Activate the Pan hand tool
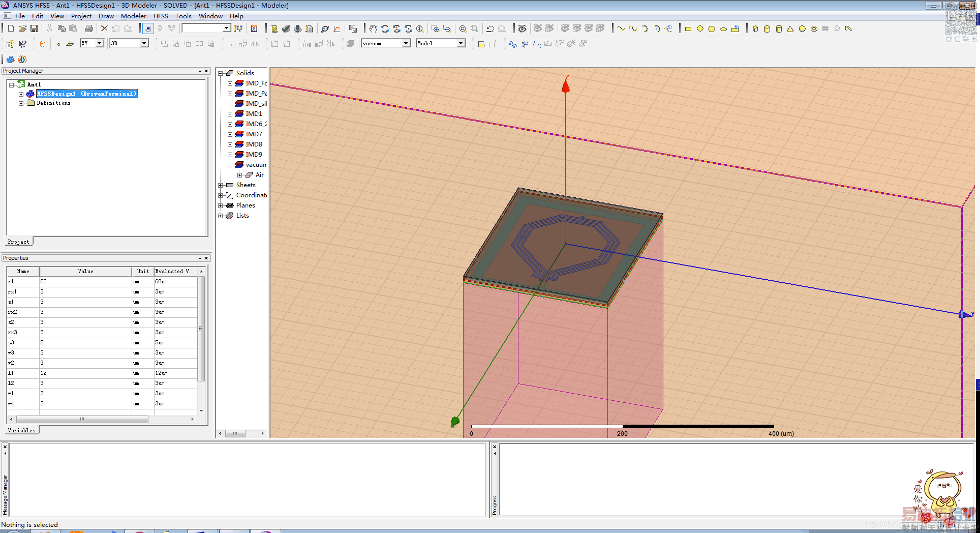980x533 pixels. [x=373, y=29]
